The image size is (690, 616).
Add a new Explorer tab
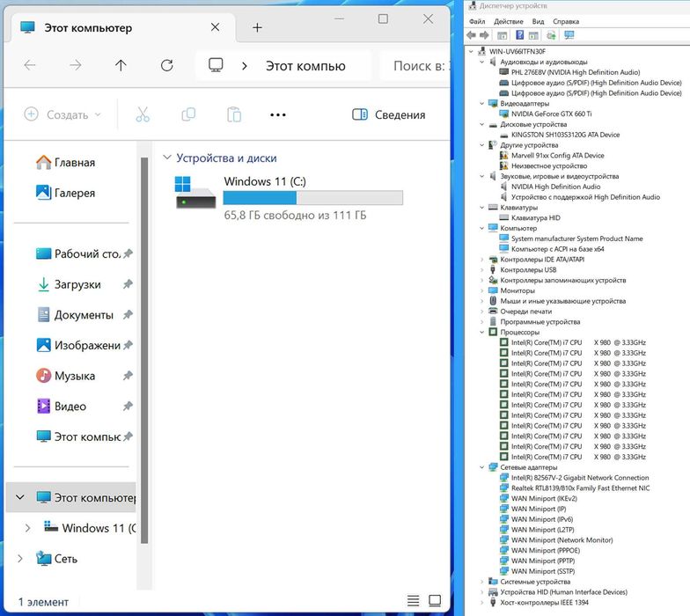coord(257,28)
